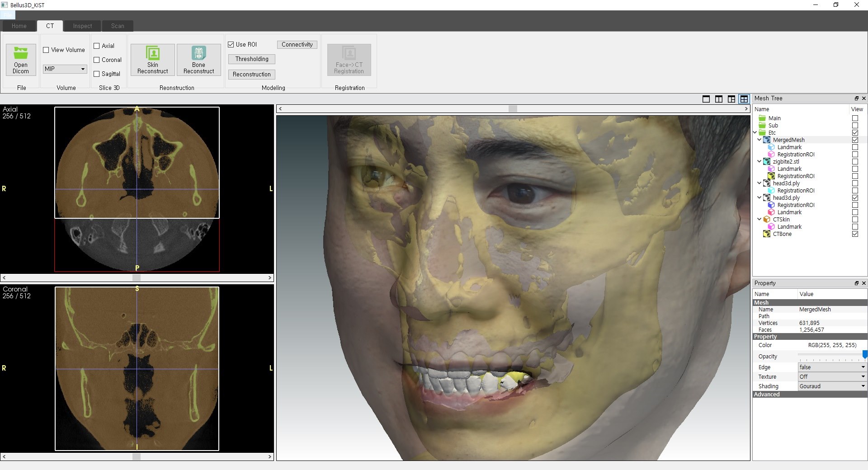Click the Reconstruction button
The image size is (868, 470).
[x=252, y=75]
